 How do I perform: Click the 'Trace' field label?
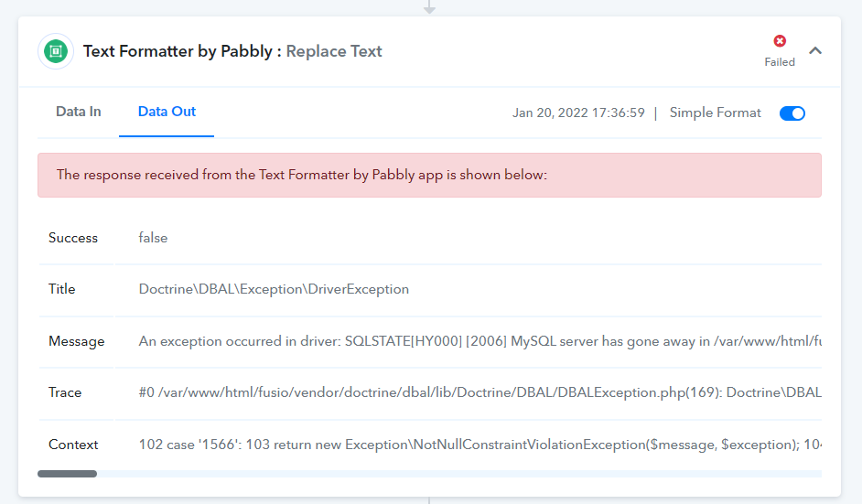tap(65, 392)
